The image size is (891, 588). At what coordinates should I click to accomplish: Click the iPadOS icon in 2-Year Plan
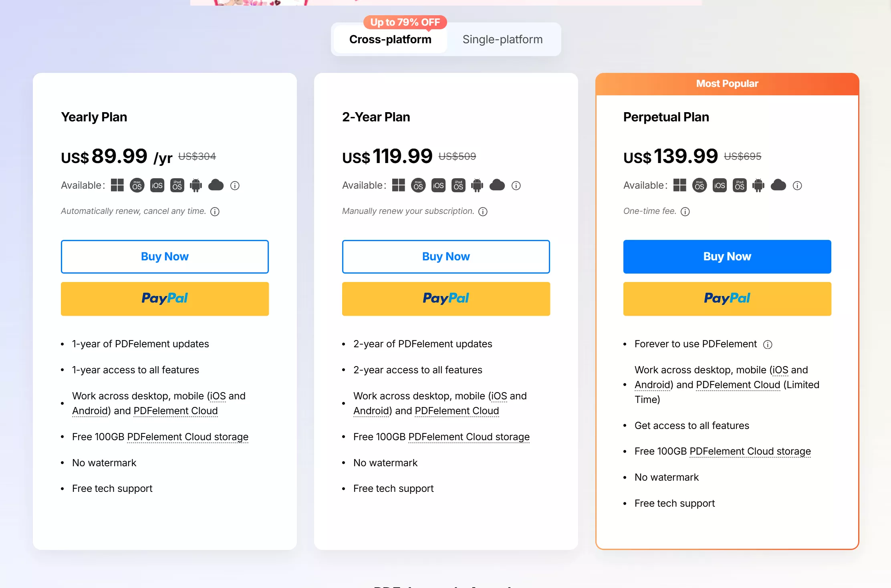click(x=458, y=185)
